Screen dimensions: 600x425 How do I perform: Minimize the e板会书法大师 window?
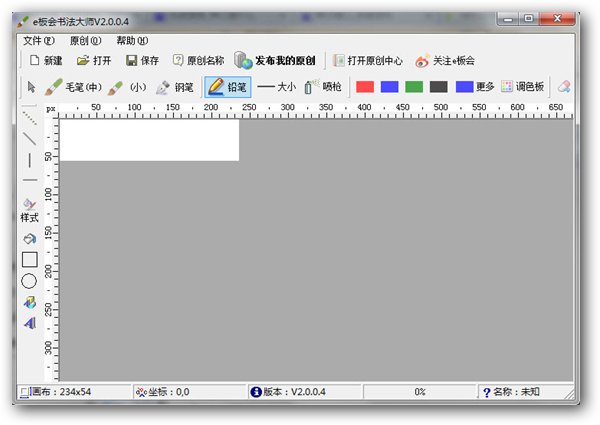[x=508, y=19]
